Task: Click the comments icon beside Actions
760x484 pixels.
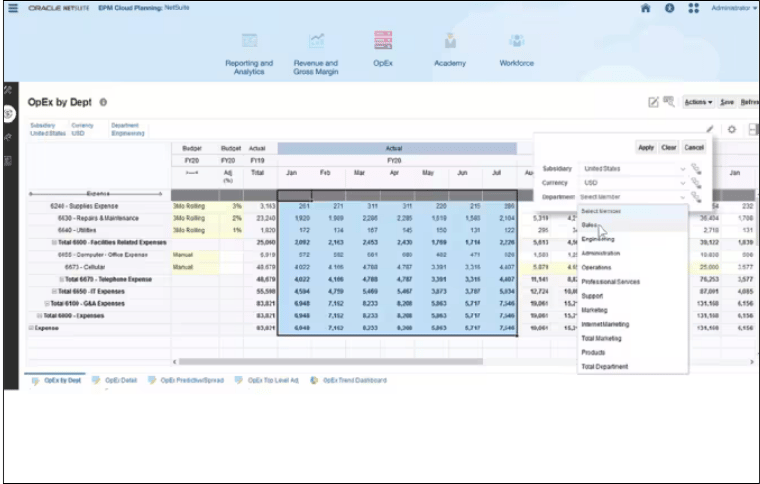Action: coord(669,102)
